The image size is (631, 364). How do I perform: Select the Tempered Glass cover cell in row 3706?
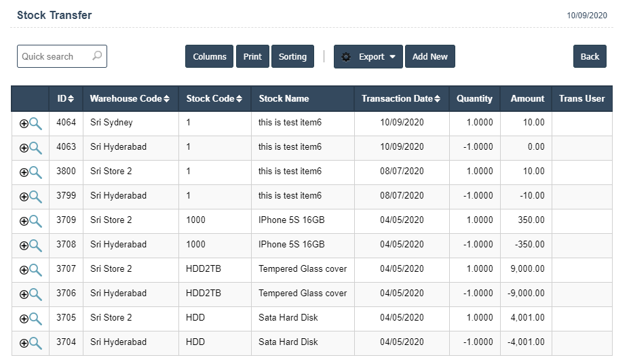coord(303,294)
